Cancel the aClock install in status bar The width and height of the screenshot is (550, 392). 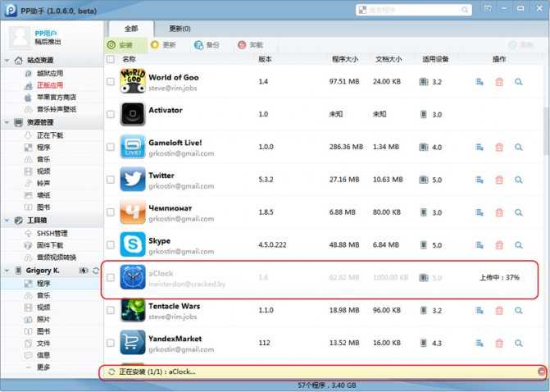tap(542, 371)
